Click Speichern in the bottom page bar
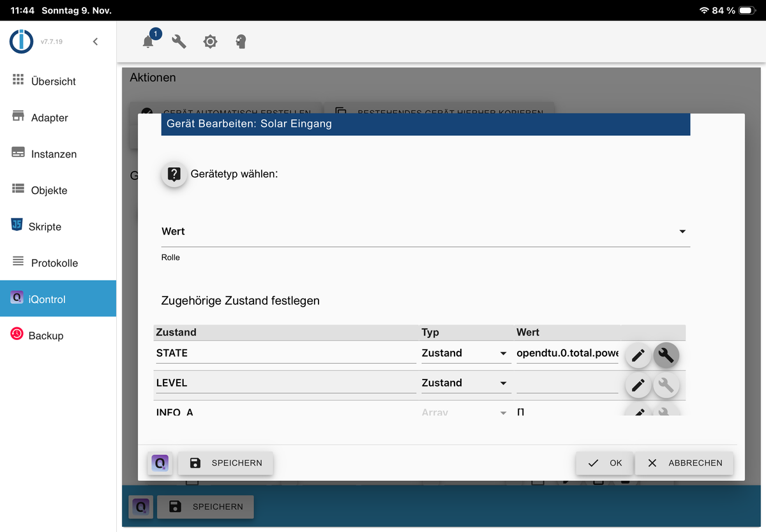This screenshot has width=766, height=532. 206,506
